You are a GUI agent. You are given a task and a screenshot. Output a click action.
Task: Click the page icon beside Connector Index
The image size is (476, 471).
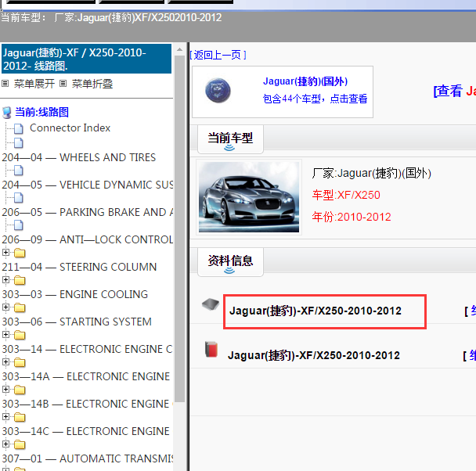pyautogui.click(x=19, y=128)
